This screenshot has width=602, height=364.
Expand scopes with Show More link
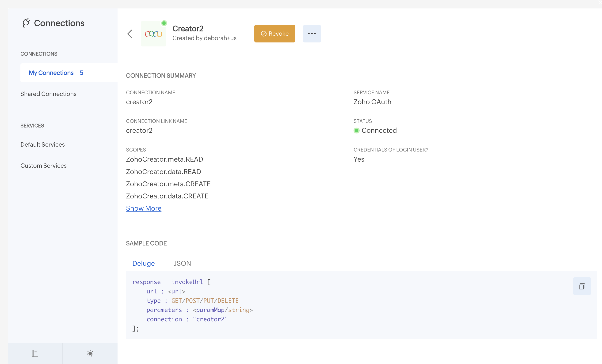[x=144, y=208]
